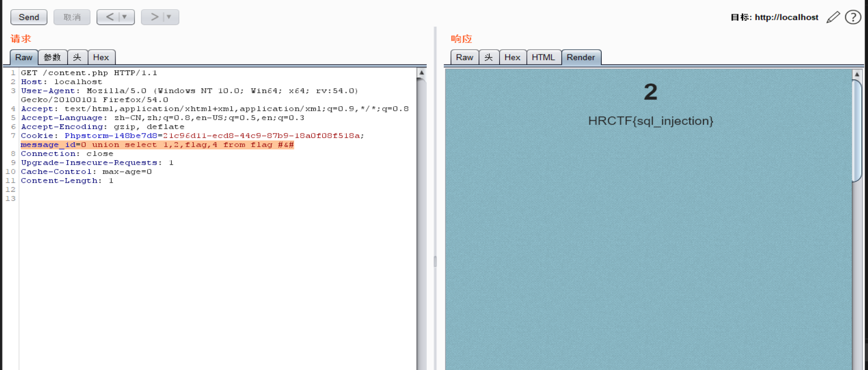
Task: Click the Accept-Encoding header line
Action: coord(103,127)
